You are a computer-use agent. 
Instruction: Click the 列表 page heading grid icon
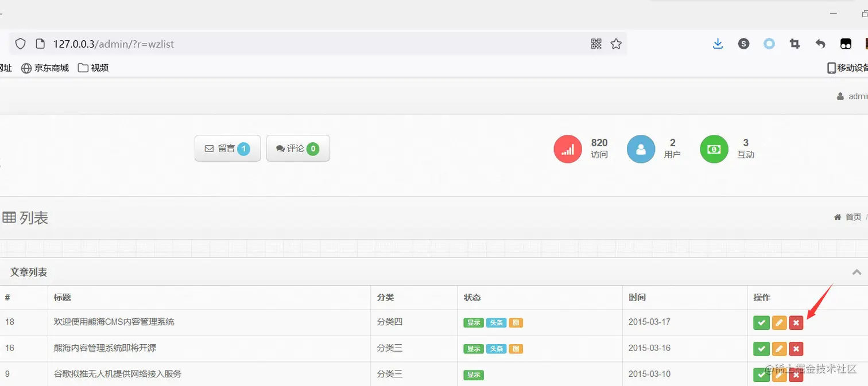click(x=9, y=217)
